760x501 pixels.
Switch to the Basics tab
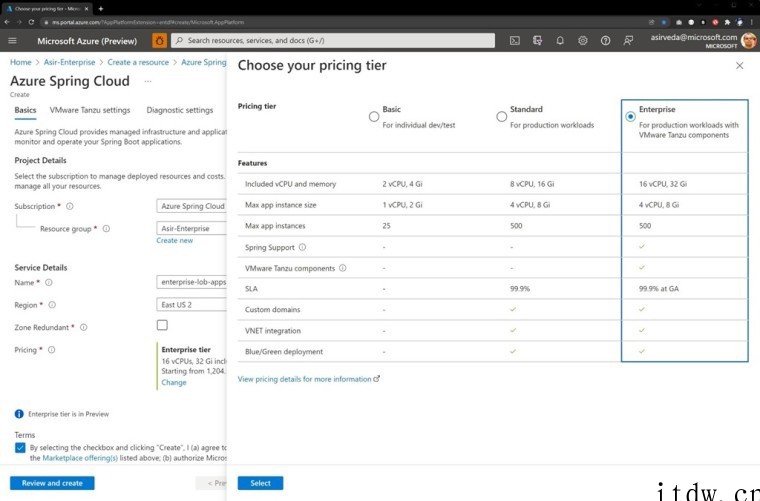[x=25, y=110]
